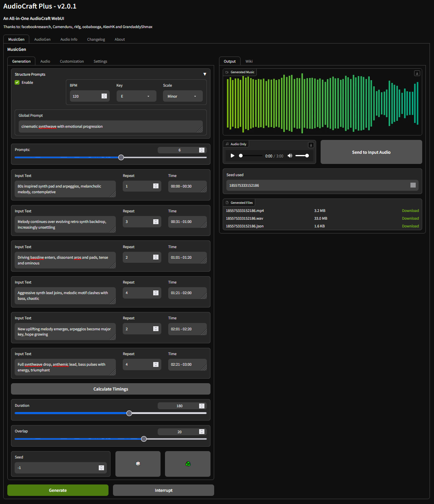Open the Wiki tab in output panel
434x504 pixels.
click(249, 61)
